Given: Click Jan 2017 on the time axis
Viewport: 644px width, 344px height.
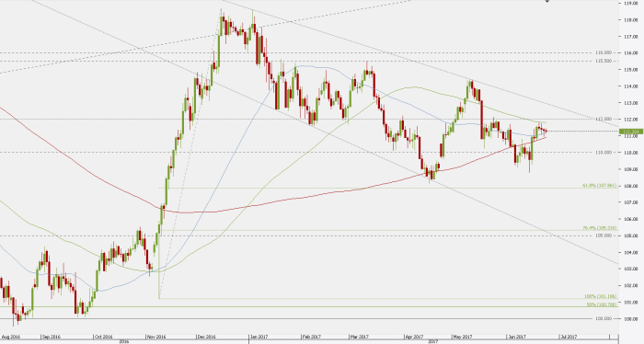Looking at the screenshot, I should (x=259, y=337).
